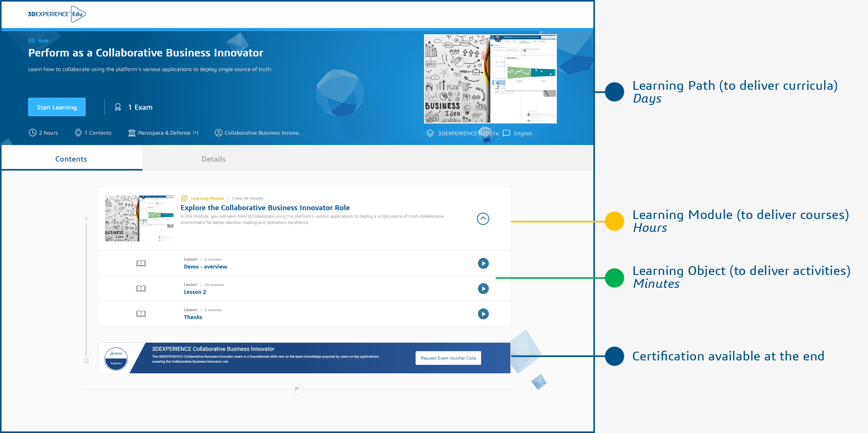Click the 2 hours duration text
The width and height of the screenshot is (868, 433).
pyautogui.click(x=48, y=133)
